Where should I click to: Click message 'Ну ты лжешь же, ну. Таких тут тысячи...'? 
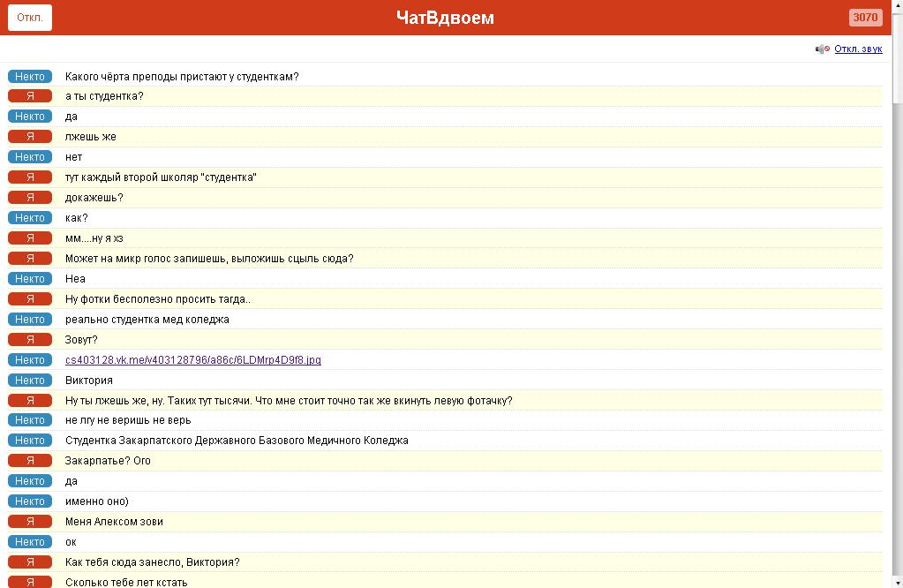click(289, 400)
